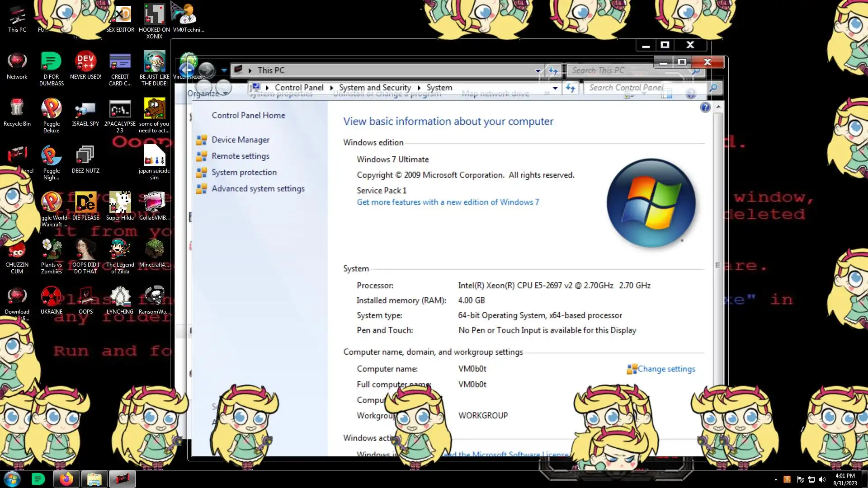Open the DEV C++ 'NEVER USED!' icon
Image resolution: width=868 pixels, height=488 pixels.
85,62
